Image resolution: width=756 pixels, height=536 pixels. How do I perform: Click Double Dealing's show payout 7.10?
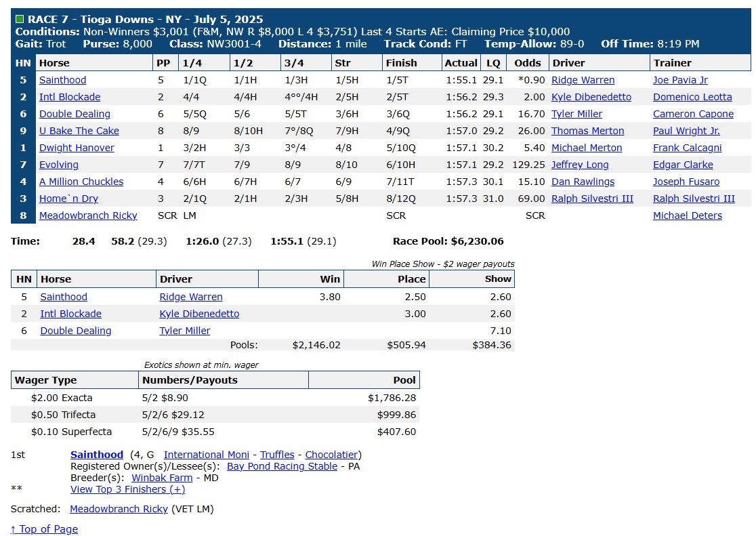pos(501,331)
